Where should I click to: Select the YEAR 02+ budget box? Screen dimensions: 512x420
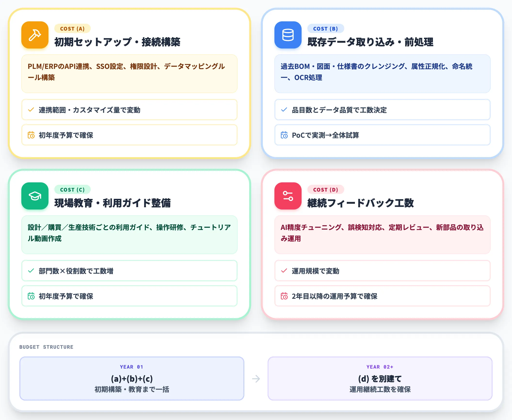pos(380,379)
